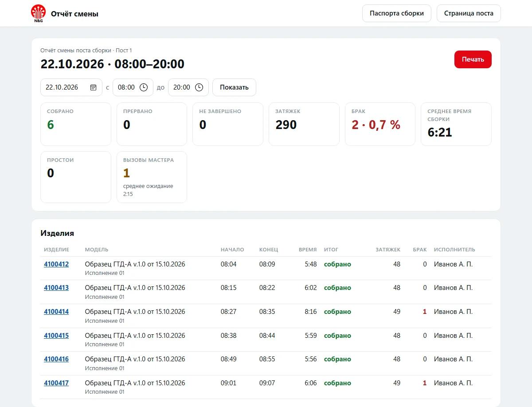The width and height of the screenshot is (532, 407).
Task: Click the N&G logo icon
Action: [39, 13]
